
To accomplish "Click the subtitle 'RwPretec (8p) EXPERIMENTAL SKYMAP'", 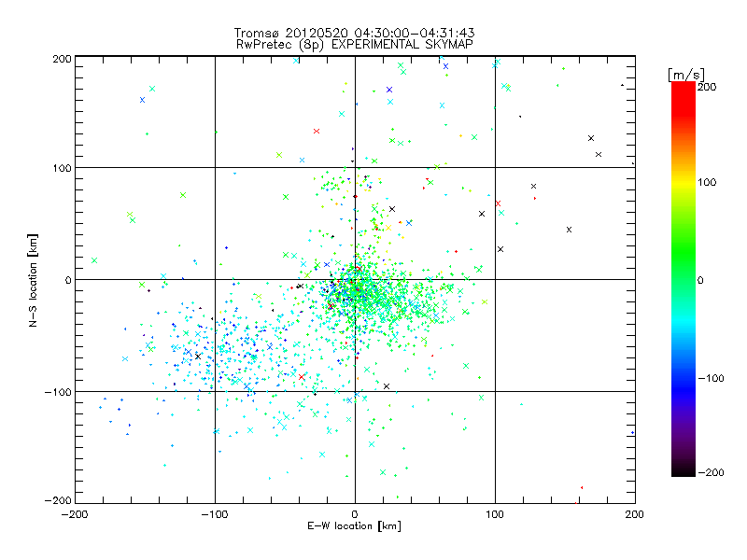I will click(355, 45).
